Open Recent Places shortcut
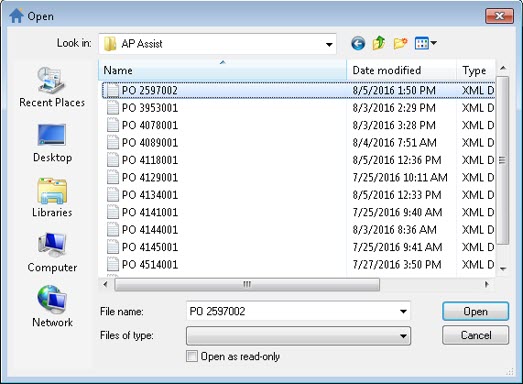523x384 pixels. coord(52,87)
